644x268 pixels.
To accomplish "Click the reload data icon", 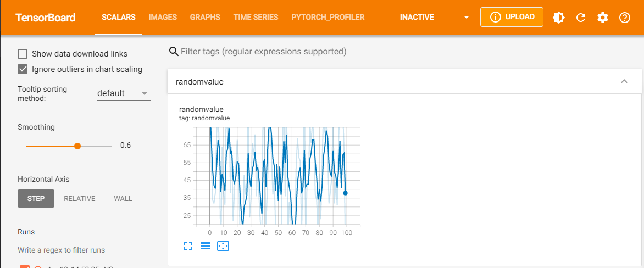I will pyautogui.click(x=581, y=18).
